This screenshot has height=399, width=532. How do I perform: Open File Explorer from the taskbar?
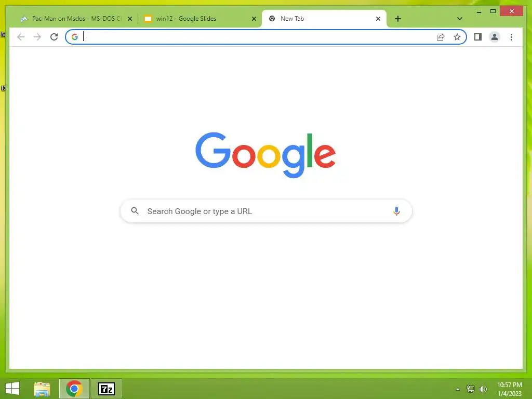[42, 389]
